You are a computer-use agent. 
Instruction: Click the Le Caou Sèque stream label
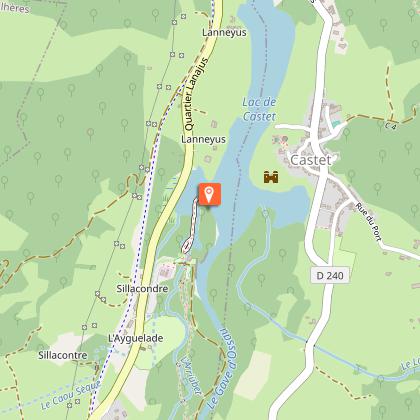[71, 395]
